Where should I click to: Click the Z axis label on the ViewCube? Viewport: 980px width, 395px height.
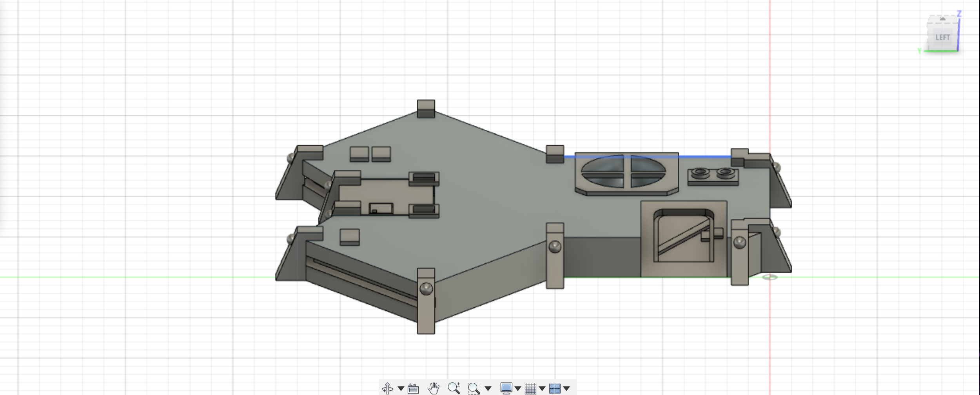959,14
